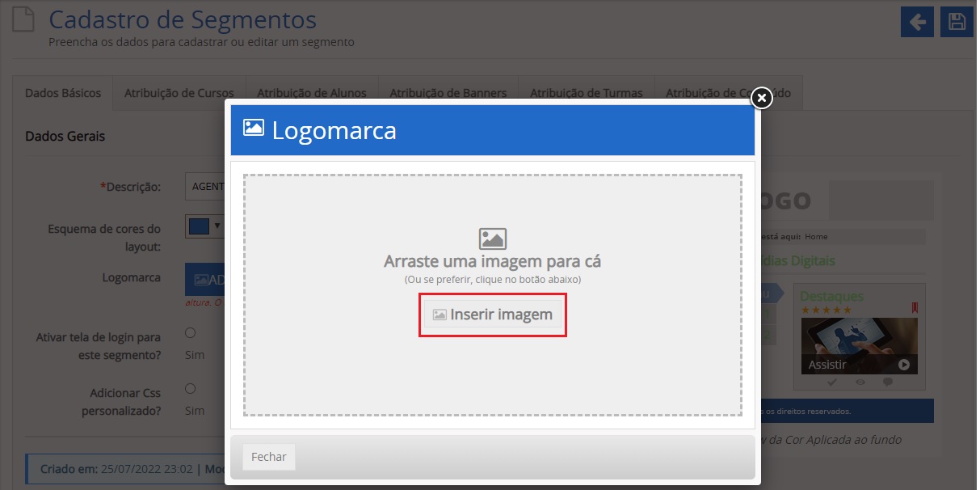Click the back arrow icon in the header
Image resolution: width=980 pixels, height=490 pixels.
click(x=917, y=22)
